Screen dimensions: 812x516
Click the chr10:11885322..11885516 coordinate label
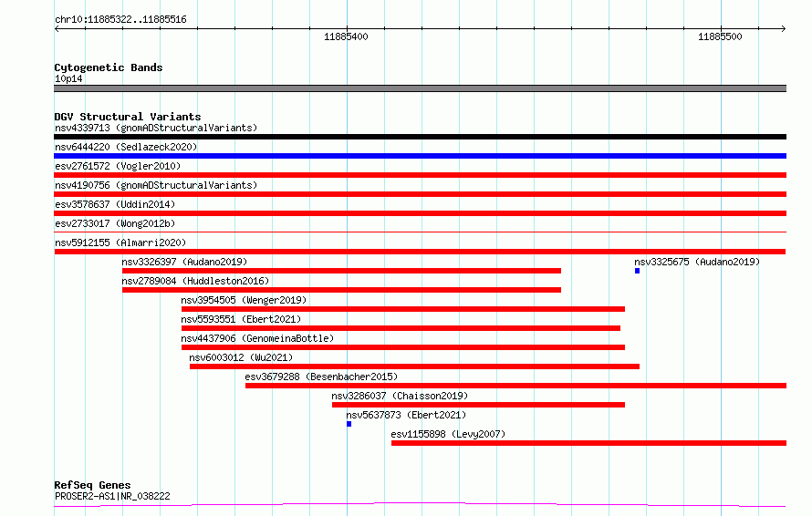point(120,20)
